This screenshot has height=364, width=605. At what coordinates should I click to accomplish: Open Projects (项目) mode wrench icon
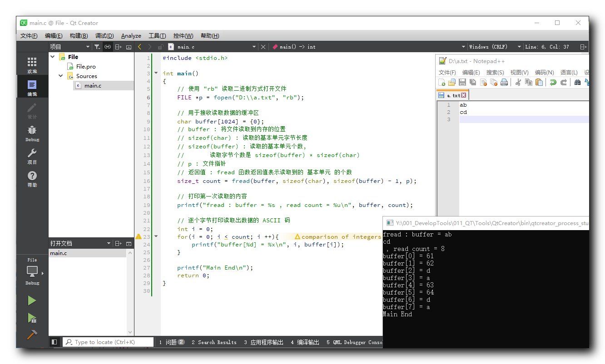pyautogui.click(x=32, y=156)
